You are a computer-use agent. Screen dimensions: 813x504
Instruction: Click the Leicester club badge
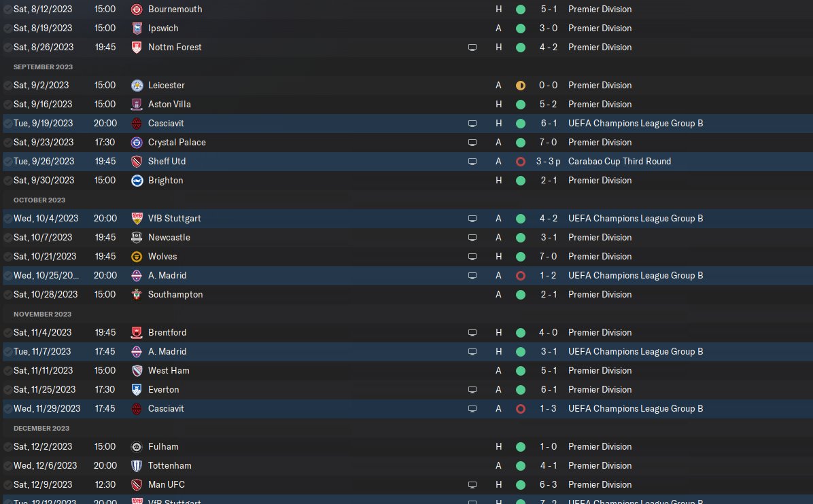point(137,86)
